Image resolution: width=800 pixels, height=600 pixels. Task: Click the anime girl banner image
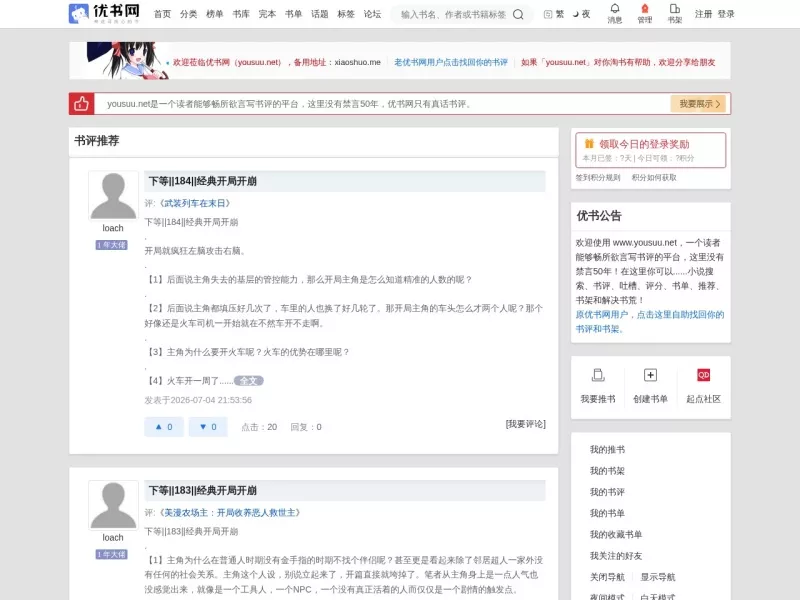tap(128, 60)
